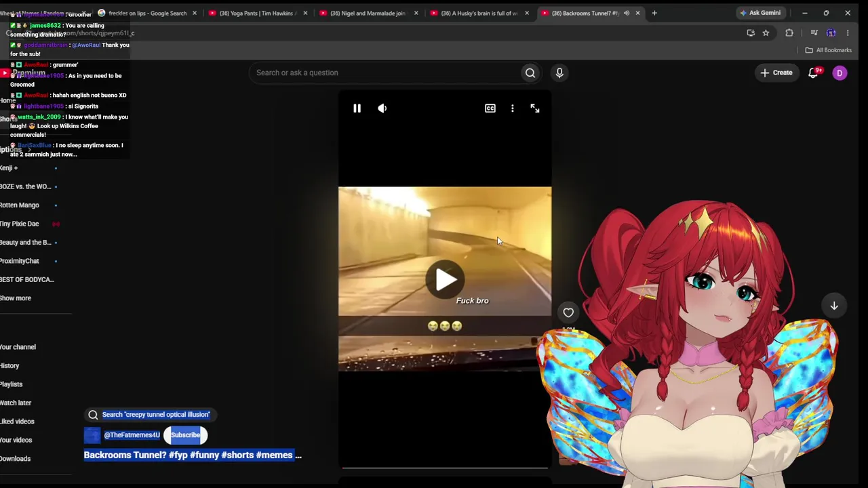868x488 pixels.
Task: Open Chrome's three-dot menu
Action: 848,33
